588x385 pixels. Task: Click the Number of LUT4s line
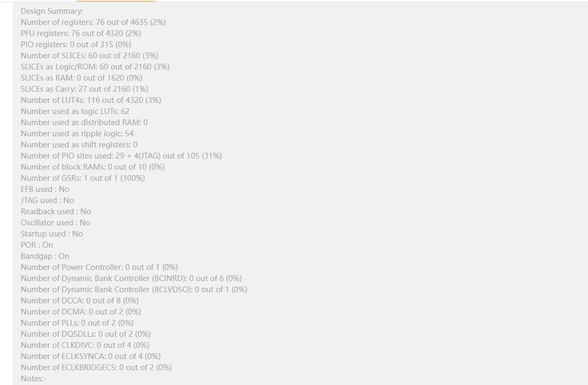tap(91, 100)
